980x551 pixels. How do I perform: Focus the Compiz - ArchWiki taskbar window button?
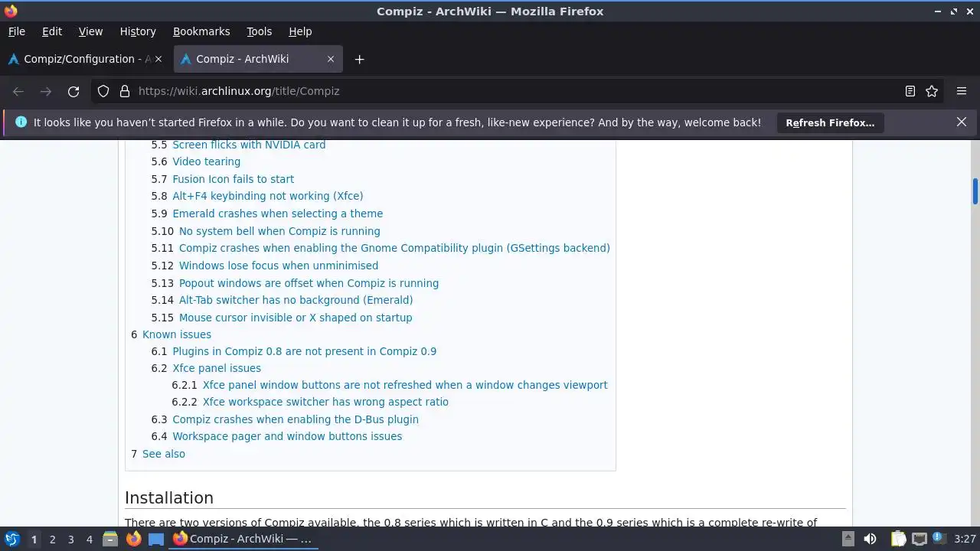click(243, 539)
